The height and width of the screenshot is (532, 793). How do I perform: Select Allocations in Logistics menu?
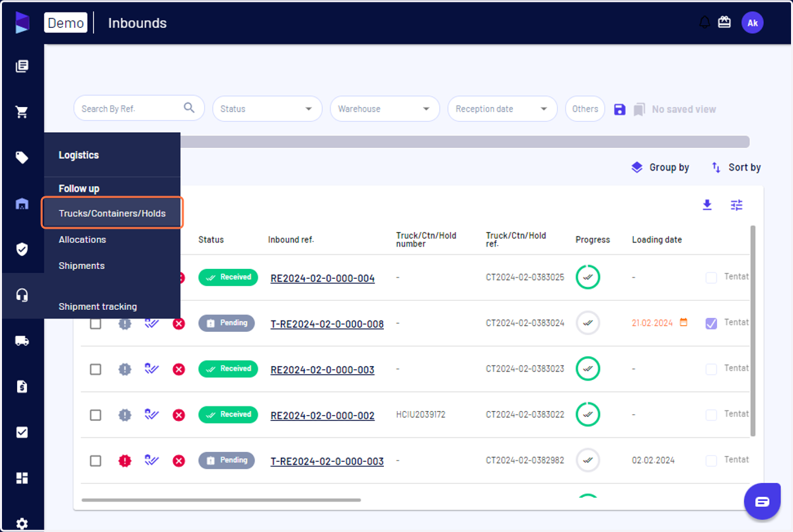83,239
